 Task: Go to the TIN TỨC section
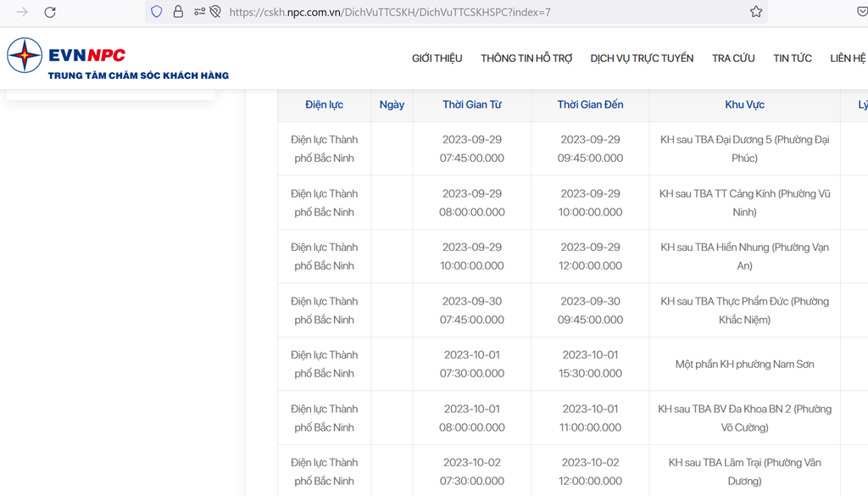click(x=793, y=59)
